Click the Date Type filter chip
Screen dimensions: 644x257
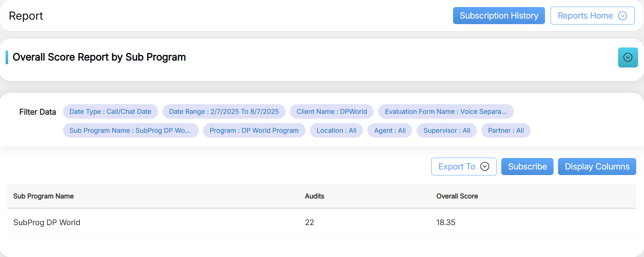click(110, 112)
